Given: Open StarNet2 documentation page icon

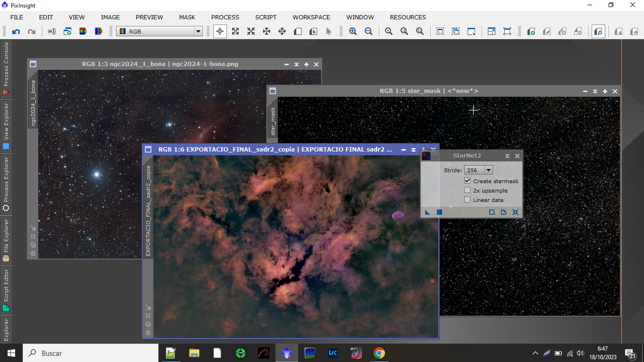Looking at the screenshot, I should click(503, 212).
